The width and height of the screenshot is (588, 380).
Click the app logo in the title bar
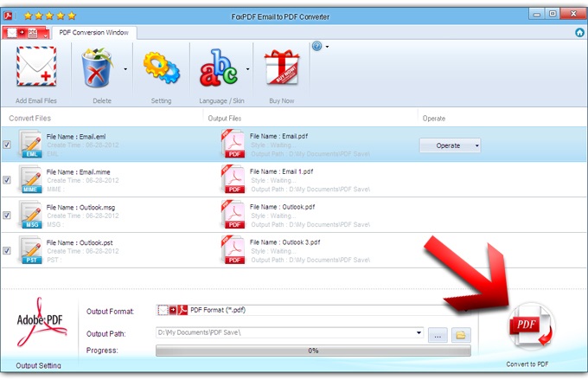(8, 16)
